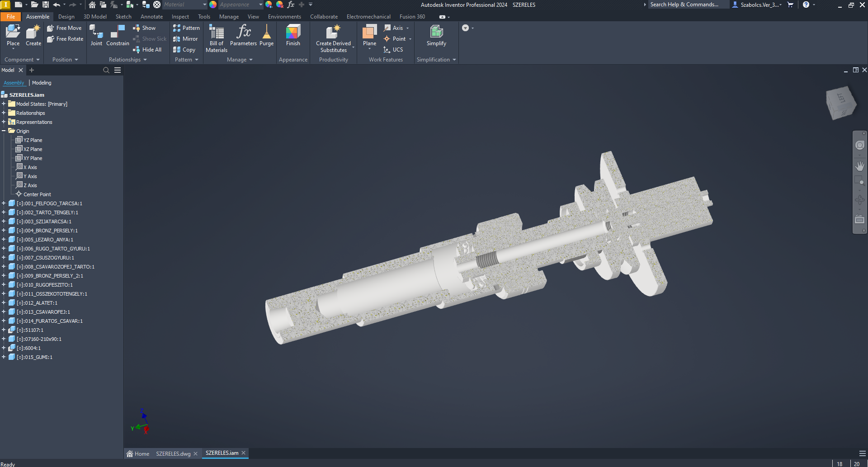Click the Search Help & Commands field
868x467 pixels.
[688, 5]
